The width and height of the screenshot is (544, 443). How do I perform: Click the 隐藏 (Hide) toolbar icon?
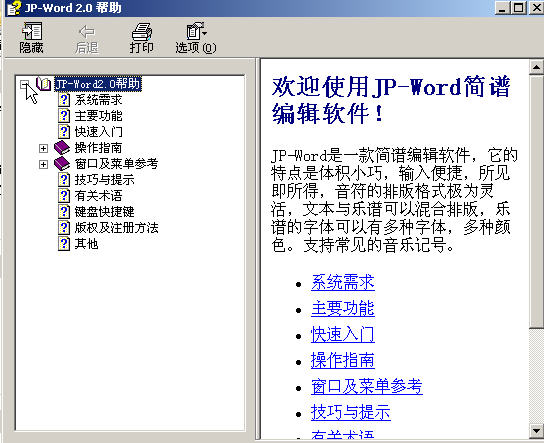click(32, 31)
